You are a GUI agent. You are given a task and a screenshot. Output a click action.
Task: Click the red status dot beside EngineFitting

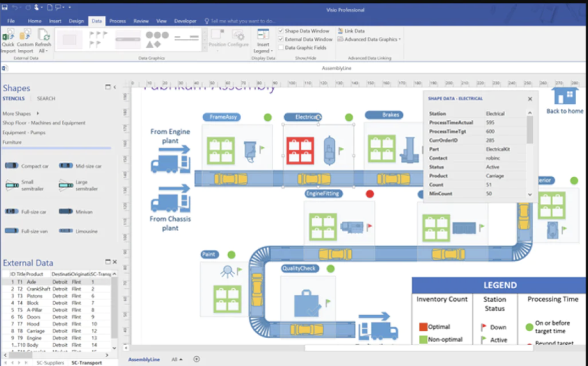(x=370, y=194)
